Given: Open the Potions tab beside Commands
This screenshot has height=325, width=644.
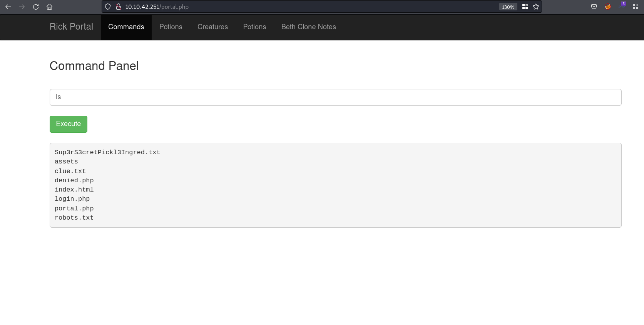Looking at the screenshot, I should tap(171, 27).
